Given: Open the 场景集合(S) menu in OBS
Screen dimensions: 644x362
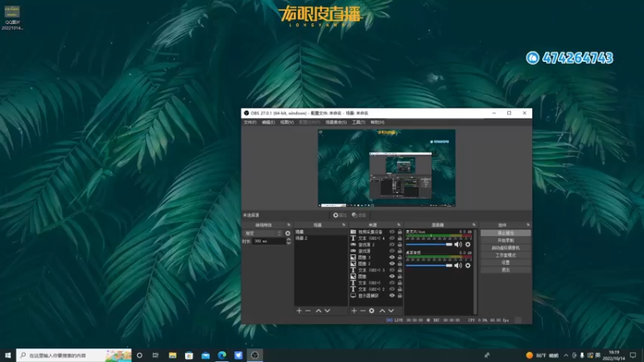Looking at the screenshot, I should (336, 122).
